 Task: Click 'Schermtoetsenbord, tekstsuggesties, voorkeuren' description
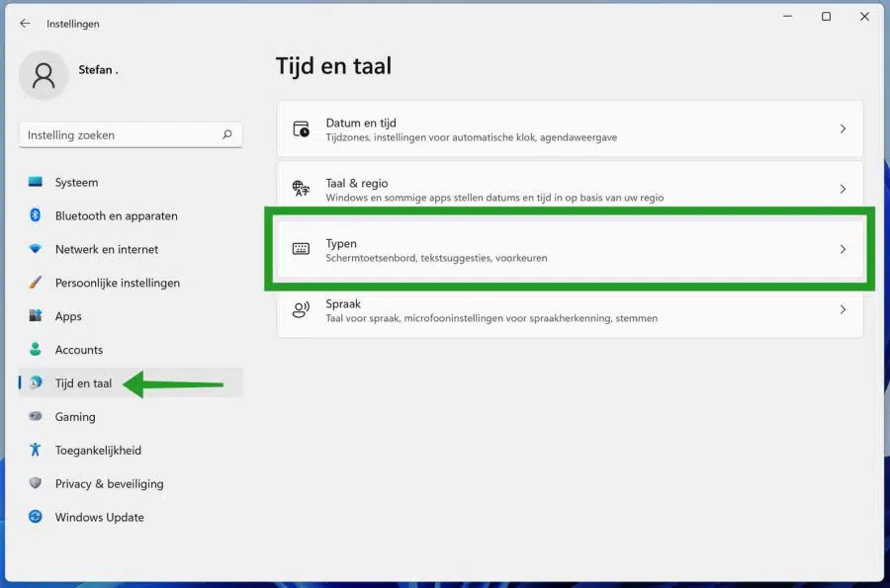point(436,258)
